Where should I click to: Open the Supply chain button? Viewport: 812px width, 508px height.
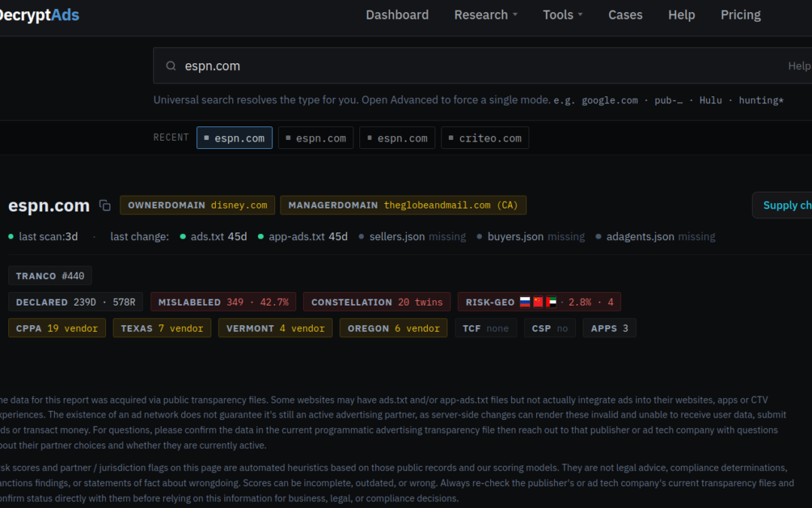782,205
